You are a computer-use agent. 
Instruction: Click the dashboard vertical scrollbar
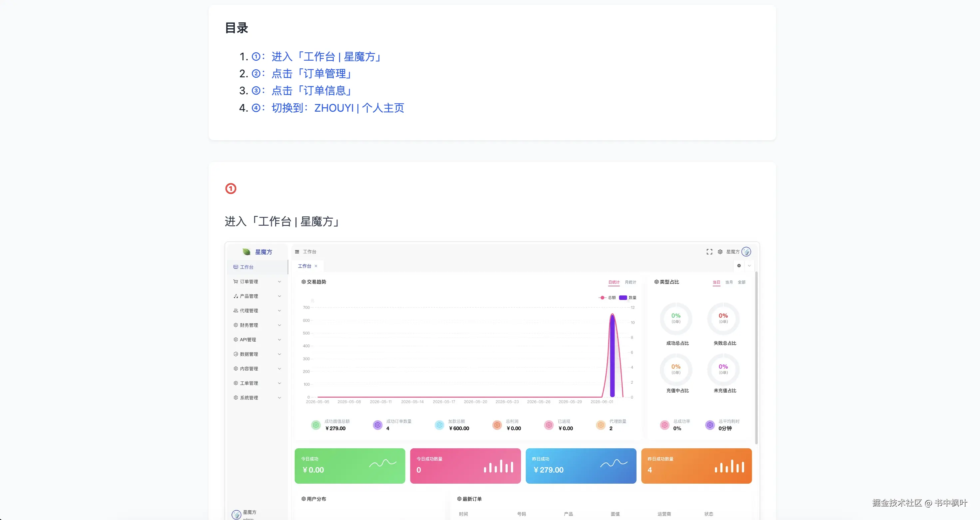756,358
